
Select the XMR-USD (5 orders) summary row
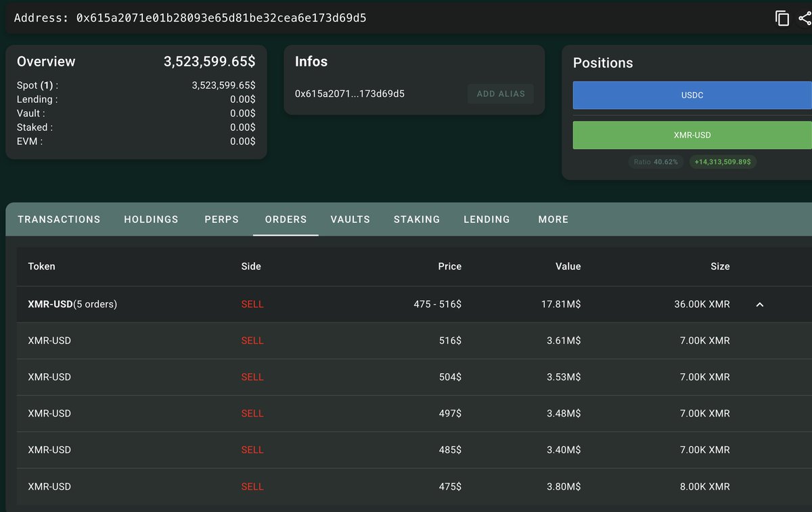414,305
